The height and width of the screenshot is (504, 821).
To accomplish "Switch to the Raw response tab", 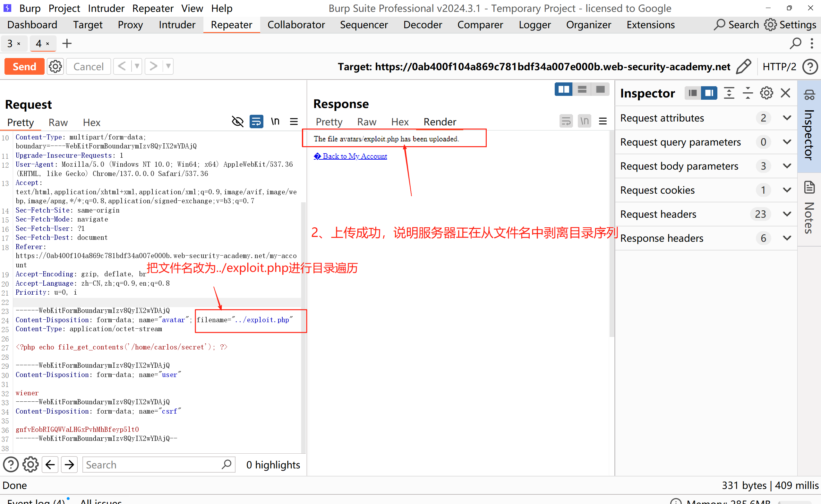I will [366, 122].
